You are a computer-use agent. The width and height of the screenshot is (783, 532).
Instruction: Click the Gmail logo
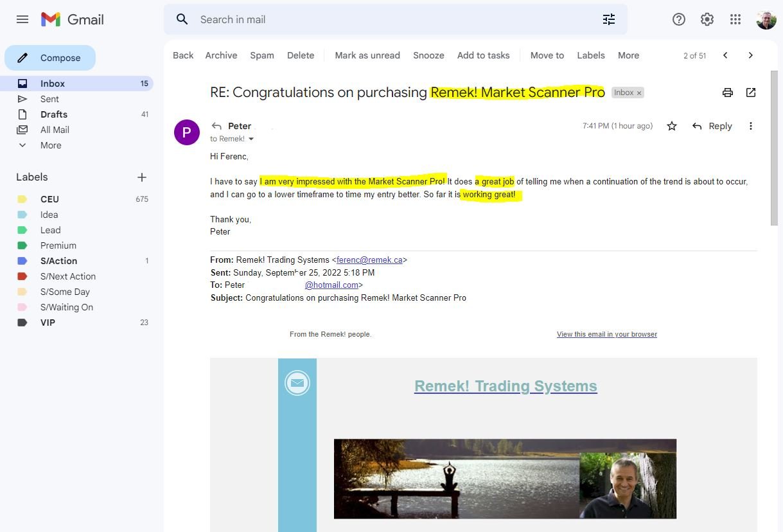(73, 19)
